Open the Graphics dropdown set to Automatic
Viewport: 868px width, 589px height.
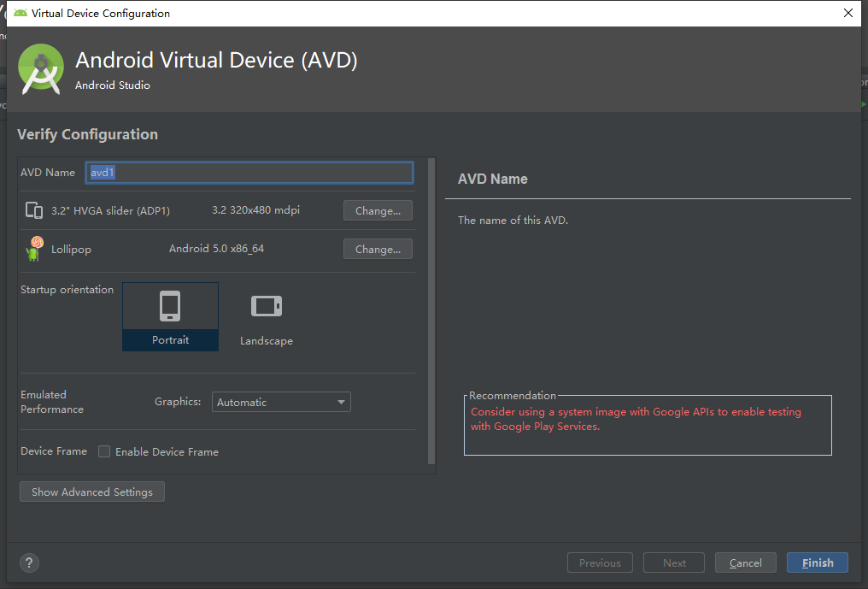coord(281,402)
